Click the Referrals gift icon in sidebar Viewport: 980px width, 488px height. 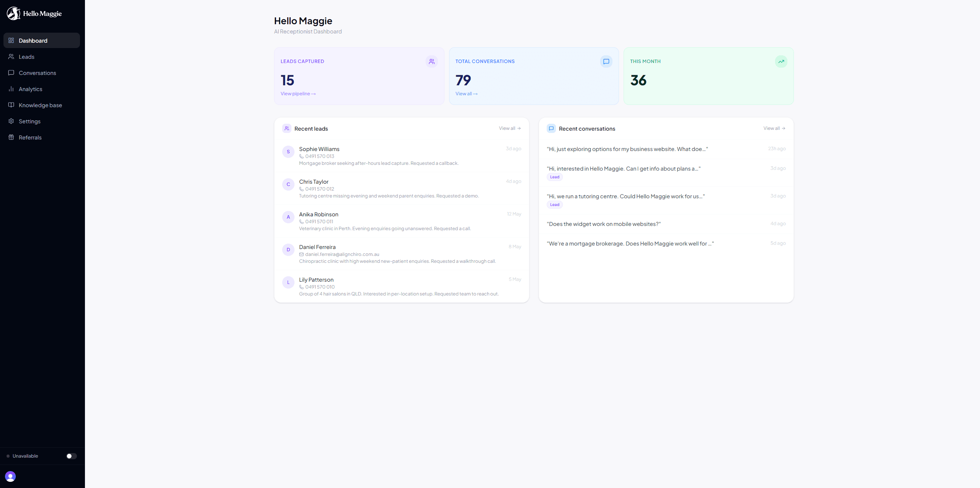point(11,137)
